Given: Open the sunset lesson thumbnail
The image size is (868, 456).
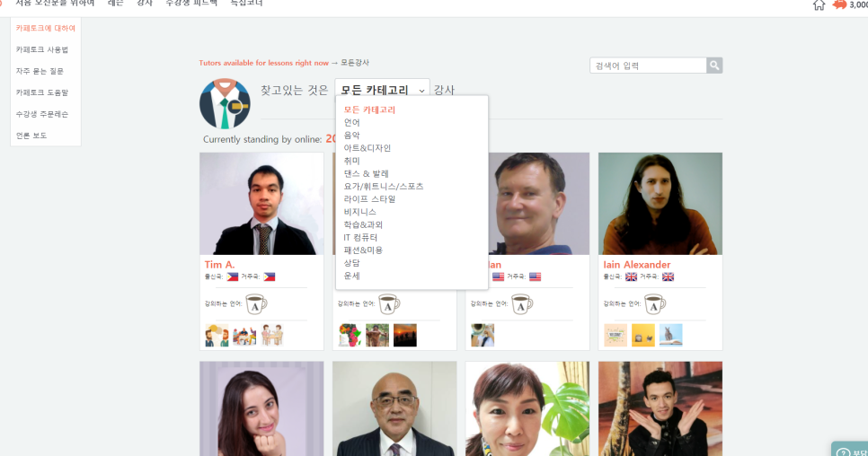Looking at the screenshot, I should [x=404, y=335].
